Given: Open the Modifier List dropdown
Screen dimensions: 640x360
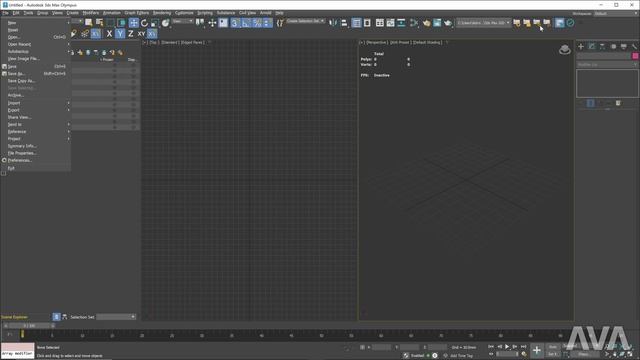Looking at the screenshot, I should (607, 64).
